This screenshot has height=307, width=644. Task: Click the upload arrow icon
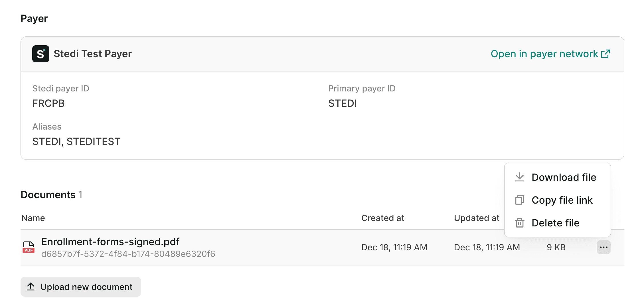click(31, 286)
